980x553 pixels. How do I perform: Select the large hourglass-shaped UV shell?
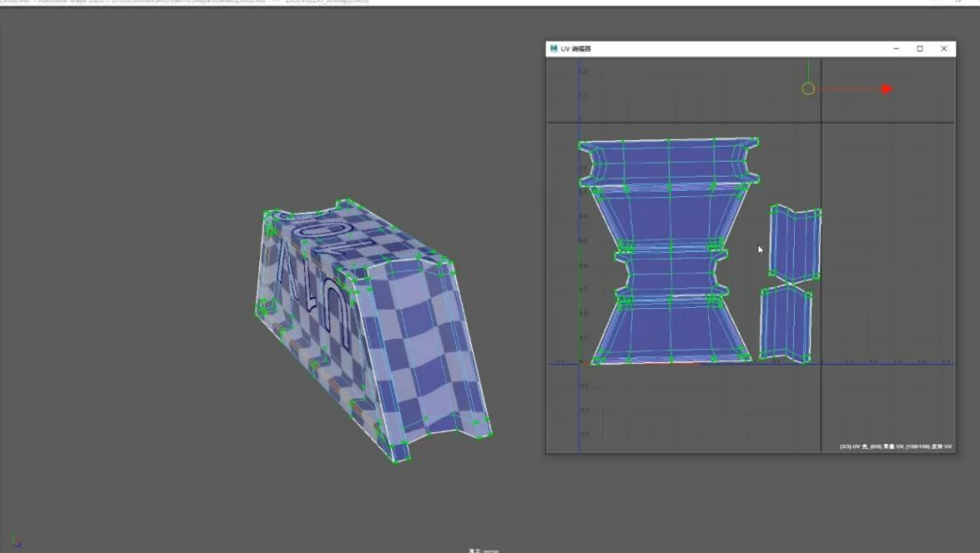point(669,251)
